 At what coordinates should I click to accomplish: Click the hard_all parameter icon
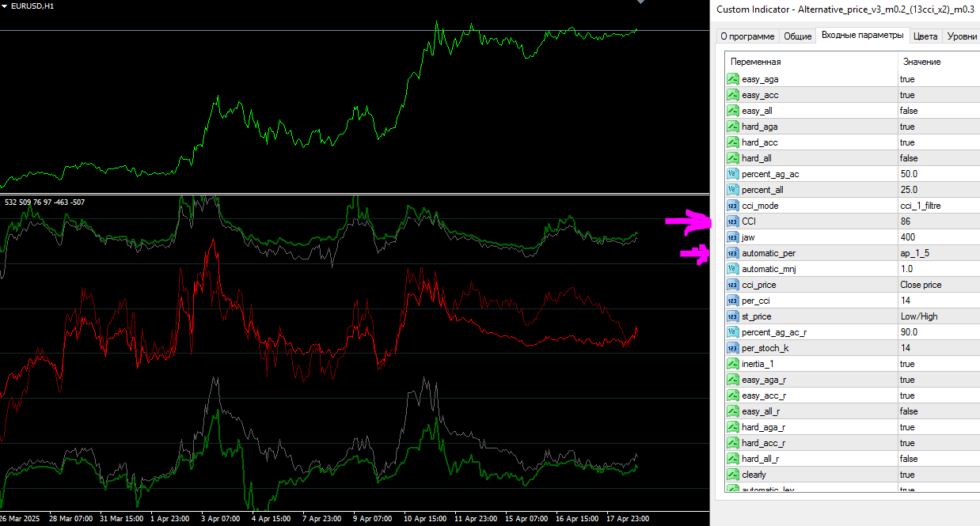click(733, 158)
